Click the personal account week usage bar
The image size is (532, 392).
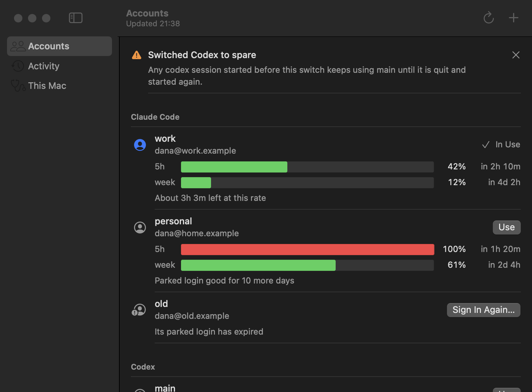307,265
